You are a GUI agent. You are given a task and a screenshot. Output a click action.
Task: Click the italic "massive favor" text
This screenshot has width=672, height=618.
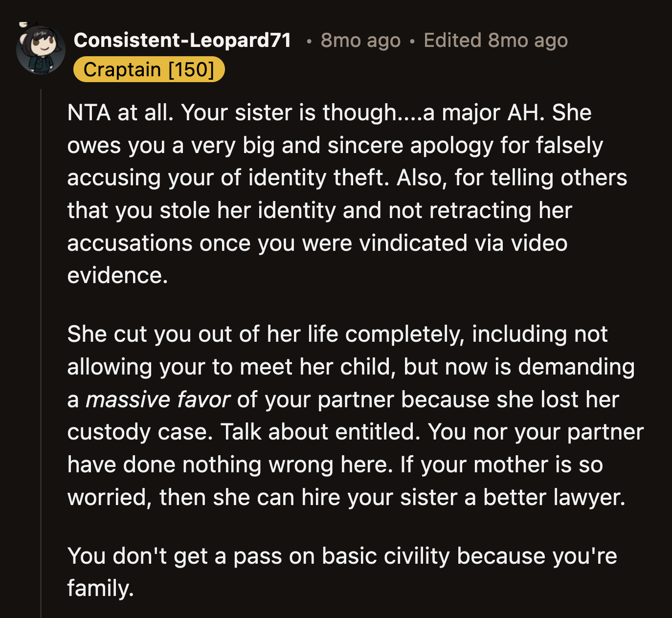pyautogui.click(x=157, y=399)
